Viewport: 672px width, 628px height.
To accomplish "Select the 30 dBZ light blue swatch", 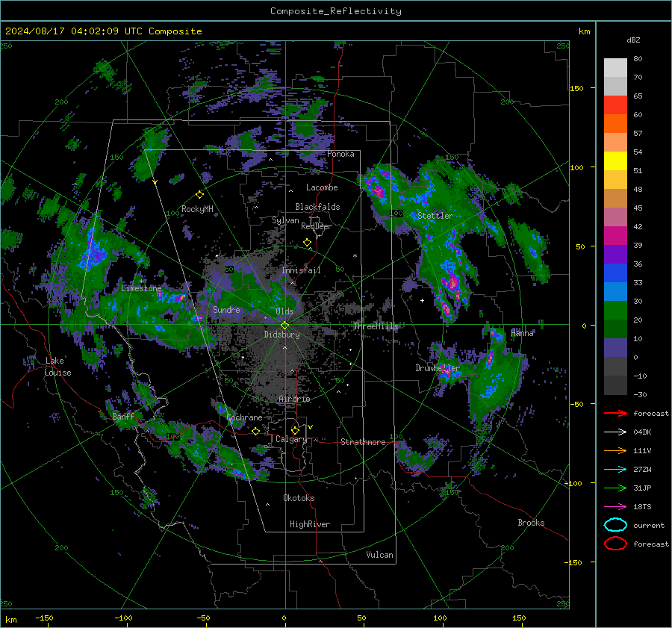I will 615,291.
